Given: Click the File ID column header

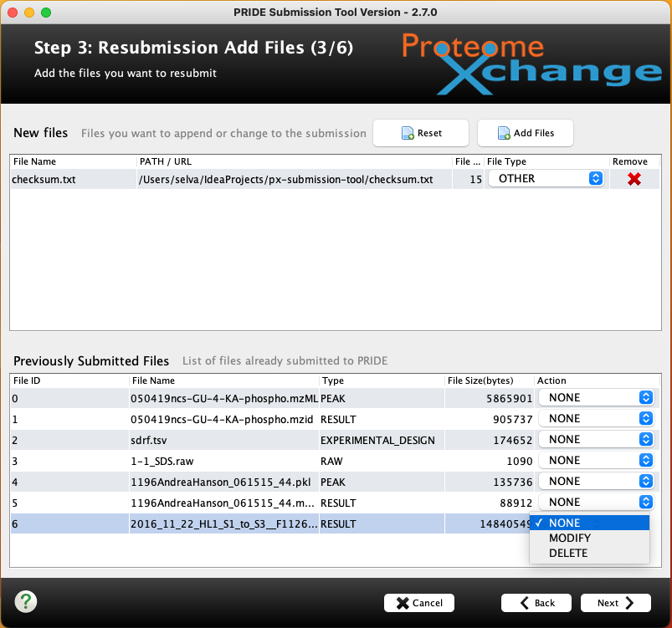Looking at the screenshot, I should click(69, 380).
